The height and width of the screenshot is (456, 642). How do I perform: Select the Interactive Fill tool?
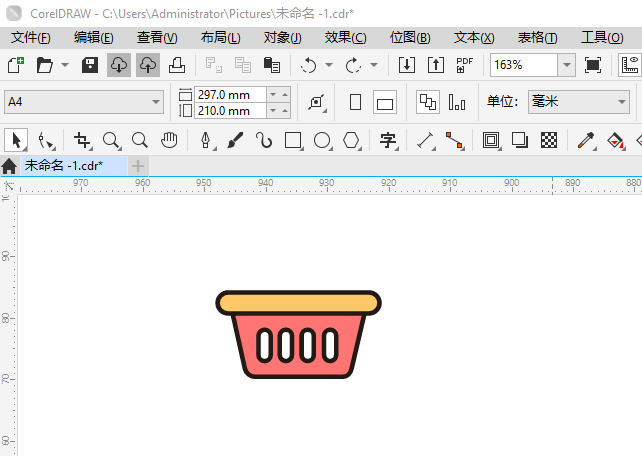coord(615,140)
